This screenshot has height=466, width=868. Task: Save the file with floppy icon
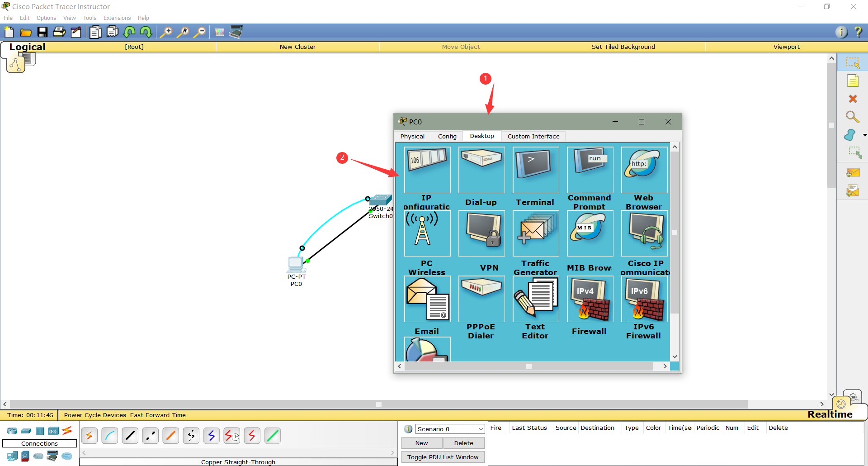pyautogui.click(x=42, y=32)
